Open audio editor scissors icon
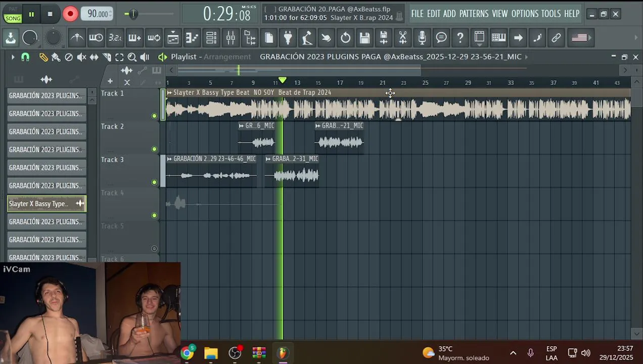Image resolution: width=643 pixels, height=364 pixels. pos(403,37)
